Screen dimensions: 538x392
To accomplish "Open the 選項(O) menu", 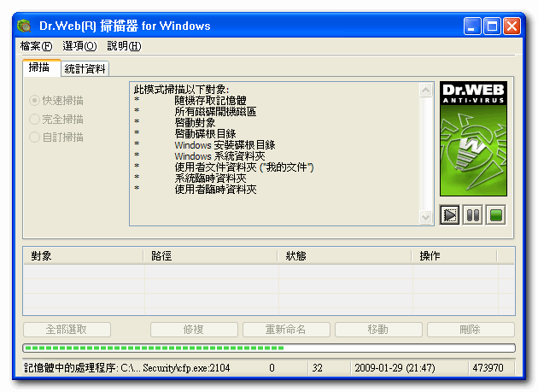I will [x=79, y=46].
